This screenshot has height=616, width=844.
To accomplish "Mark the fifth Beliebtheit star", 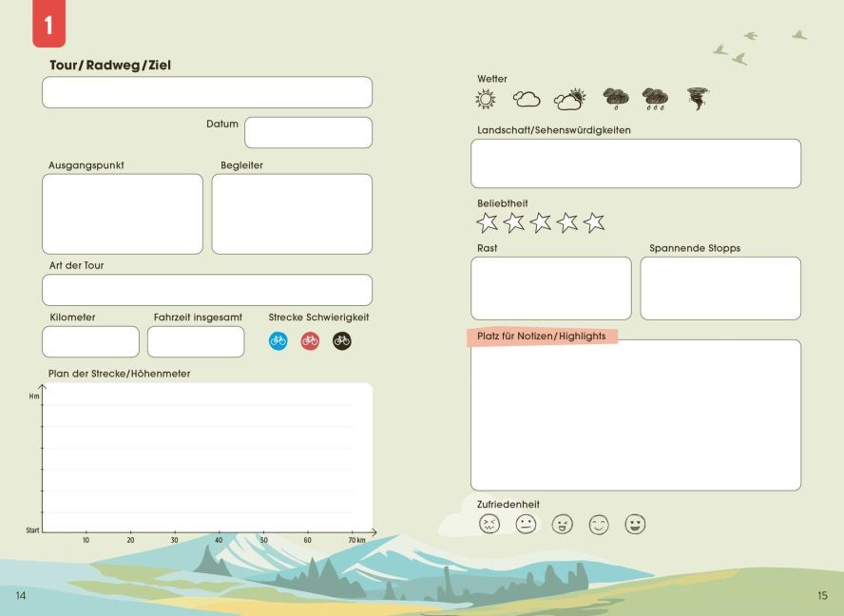I will pos(594,222).
